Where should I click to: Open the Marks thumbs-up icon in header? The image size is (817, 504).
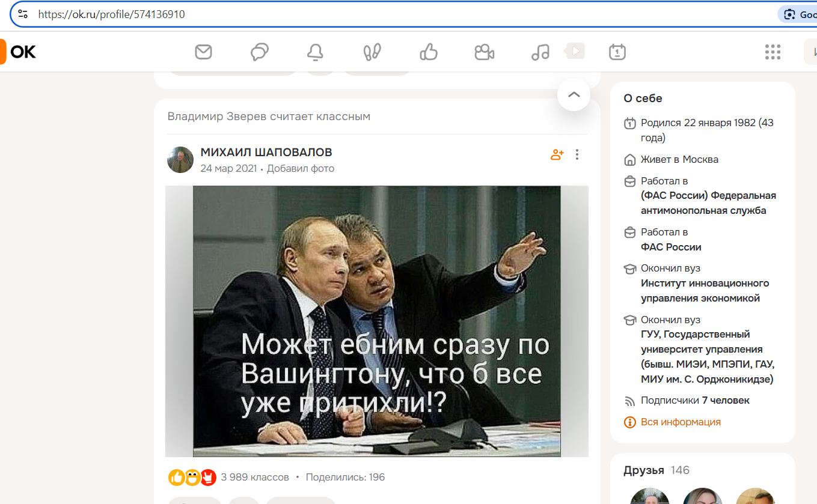[x=428, y=52]
